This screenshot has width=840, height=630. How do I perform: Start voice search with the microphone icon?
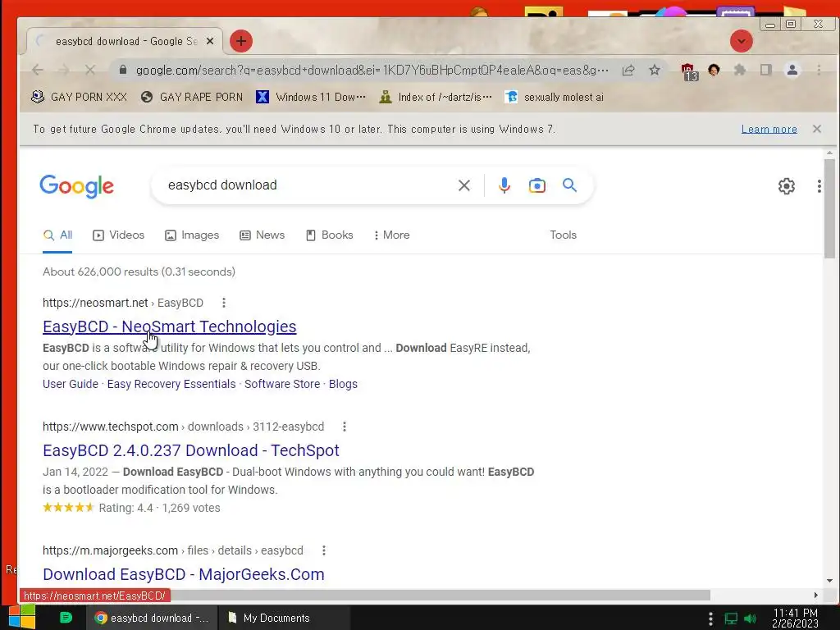pyautogui.click(x=504, y=185)
